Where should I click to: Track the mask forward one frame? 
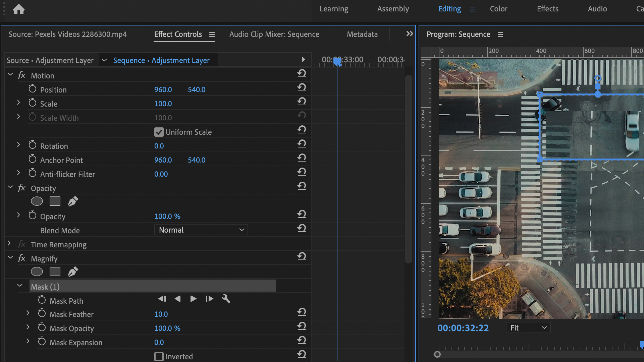(209, 299)
